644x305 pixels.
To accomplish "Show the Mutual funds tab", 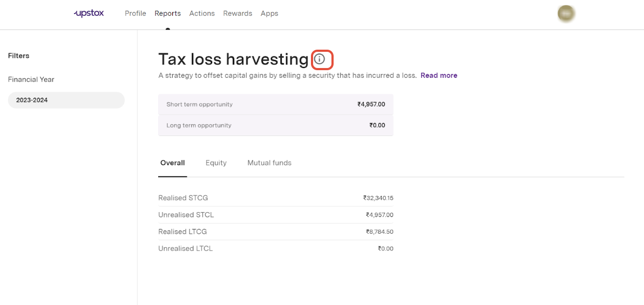I will pos(269,163).
